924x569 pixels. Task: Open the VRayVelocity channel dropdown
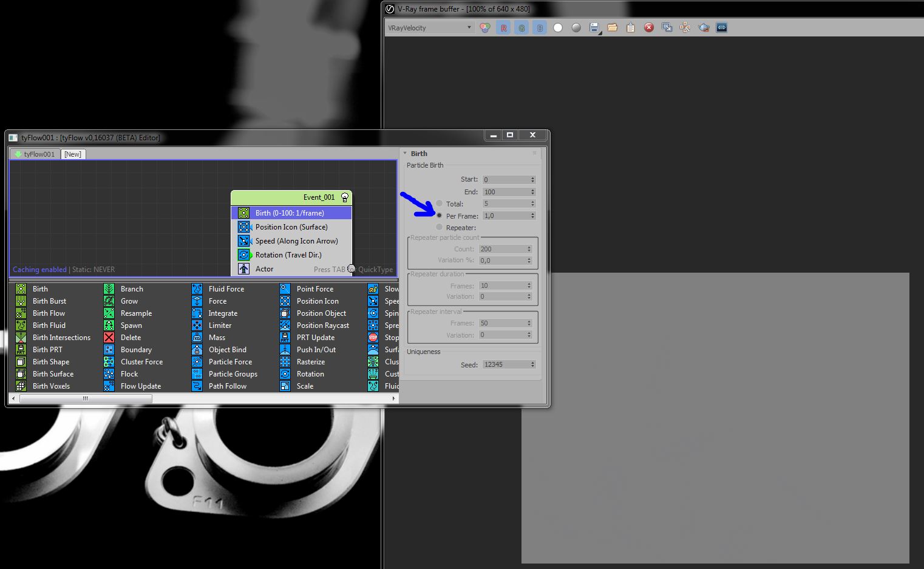pyautogui.click(x=430, y=27)
